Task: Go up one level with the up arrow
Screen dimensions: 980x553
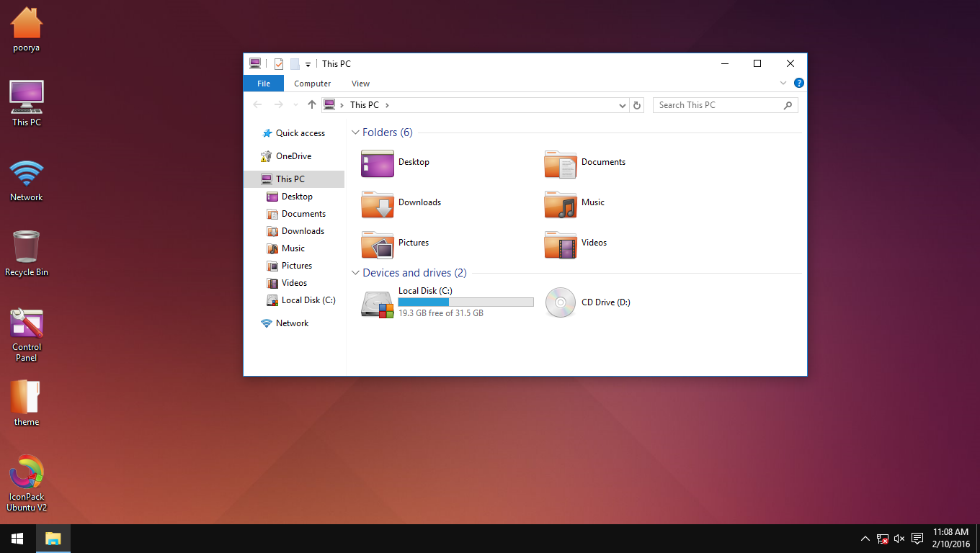Action: point(311,105)
